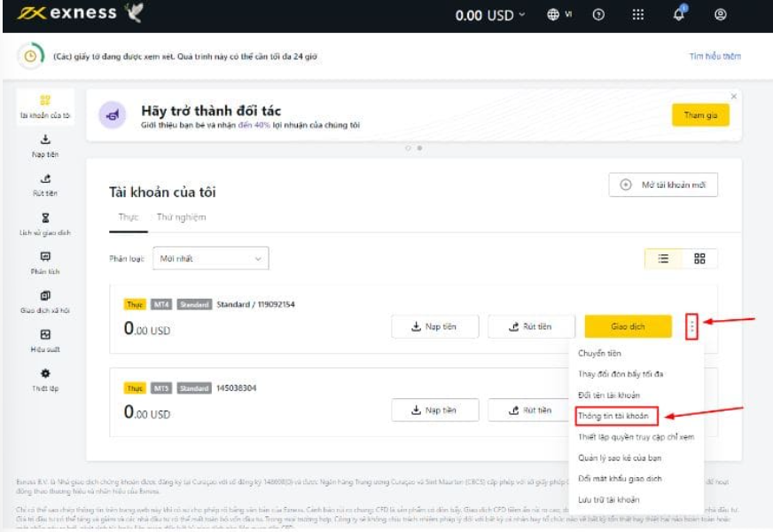
Task: Switch to grid view layout
Action: click(x=699, y=258)
